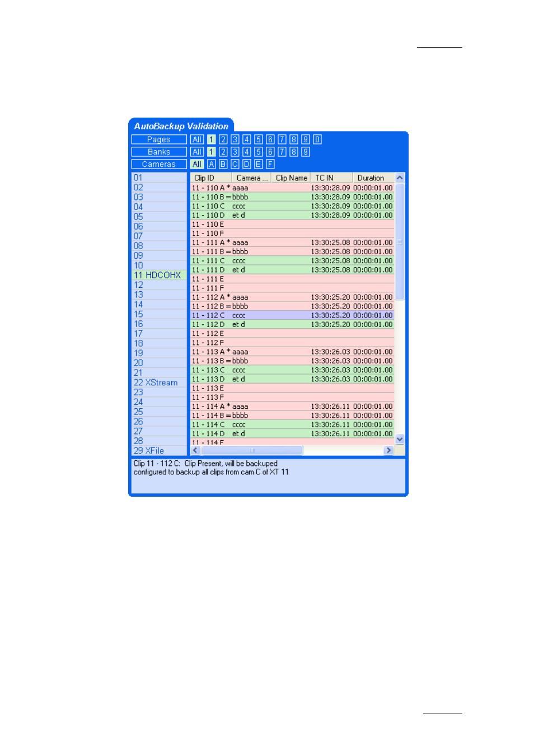Toggle bank 4 in Banks row
Screen dimensions: 534x756
tap(247, 152)
